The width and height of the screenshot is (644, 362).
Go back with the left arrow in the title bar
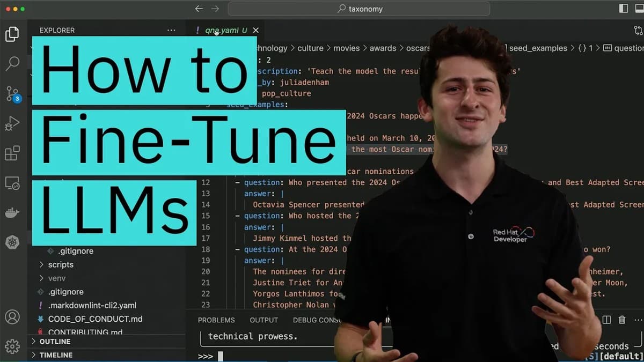coord(199,9)
